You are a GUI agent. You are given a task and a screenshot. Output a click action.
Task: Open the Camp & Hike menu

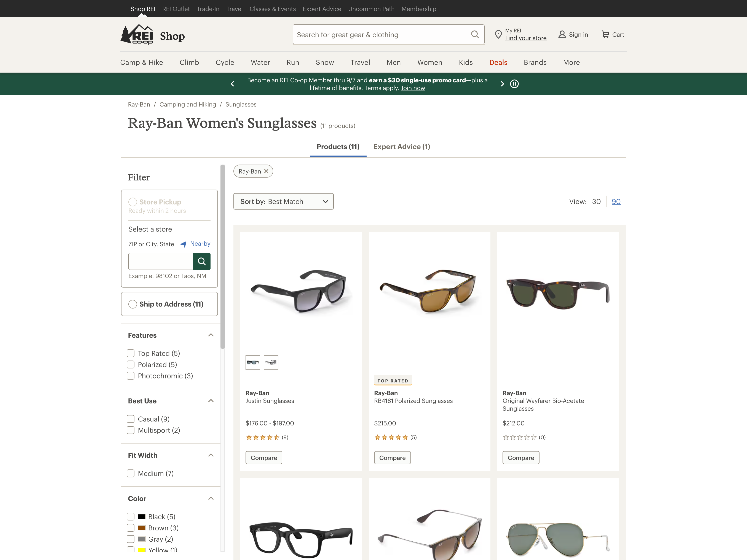coord(142,62)
